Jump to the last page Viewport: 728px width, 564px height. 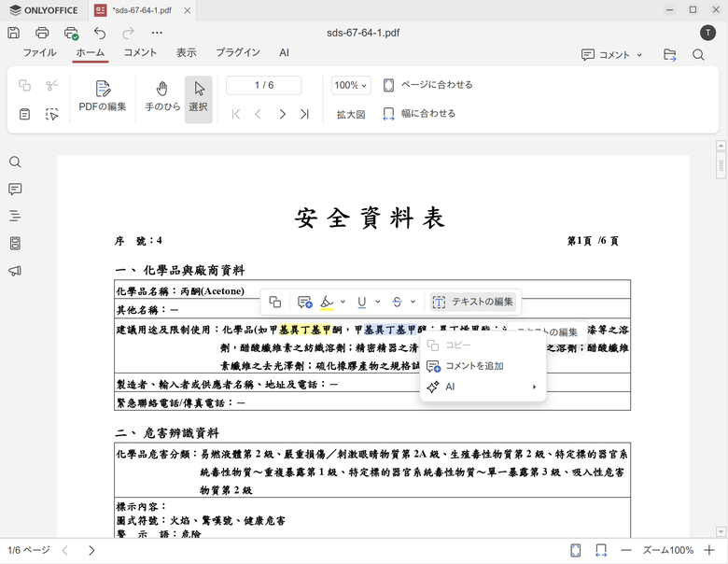point(304,114)
